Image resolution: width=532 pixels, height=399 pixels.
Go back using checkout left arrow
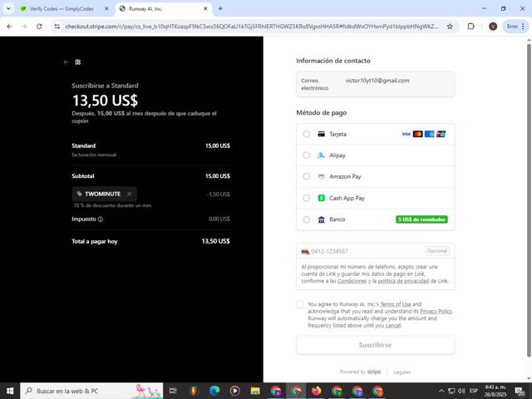pyautogui.click(x=66, y=62)
